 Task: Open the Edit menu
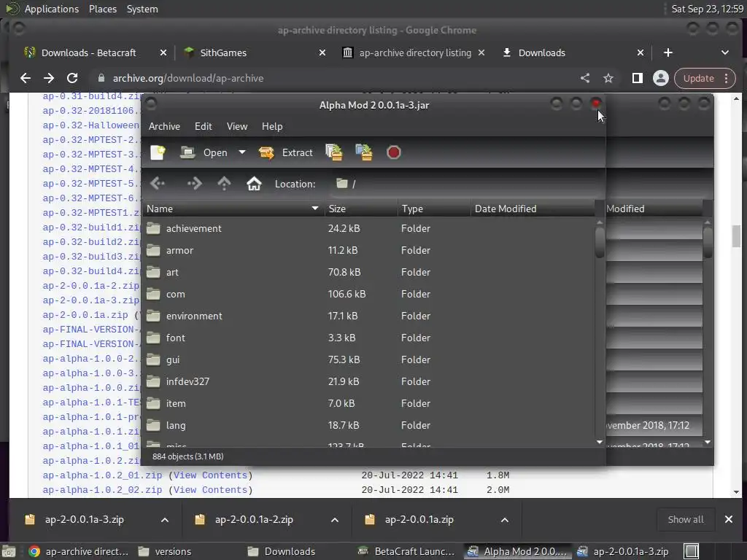click(x=203, y=127)
